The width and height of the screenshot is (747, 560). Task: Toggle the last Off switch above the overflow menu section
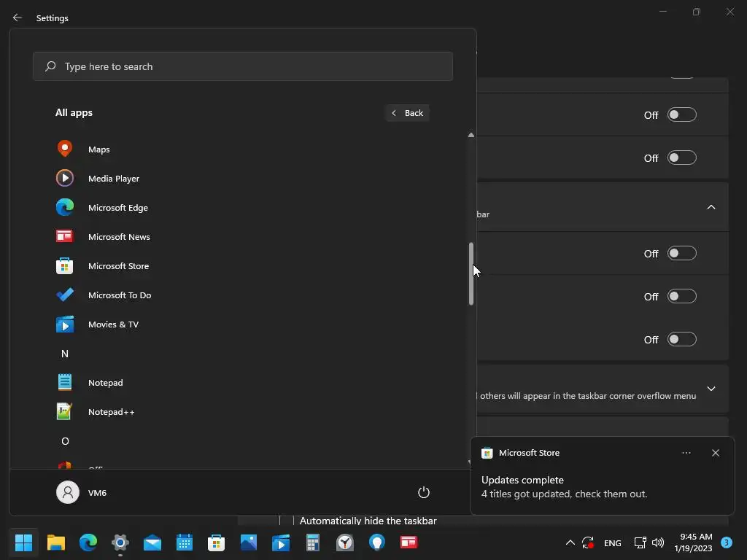click(x=682, y=340)
